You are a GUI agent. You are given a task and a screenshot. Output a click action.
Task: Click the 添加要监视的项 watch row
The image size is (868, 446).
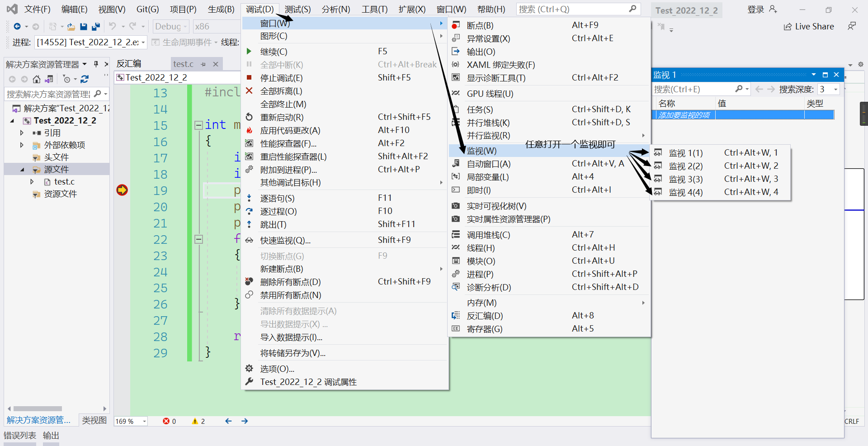click(744, 115)
